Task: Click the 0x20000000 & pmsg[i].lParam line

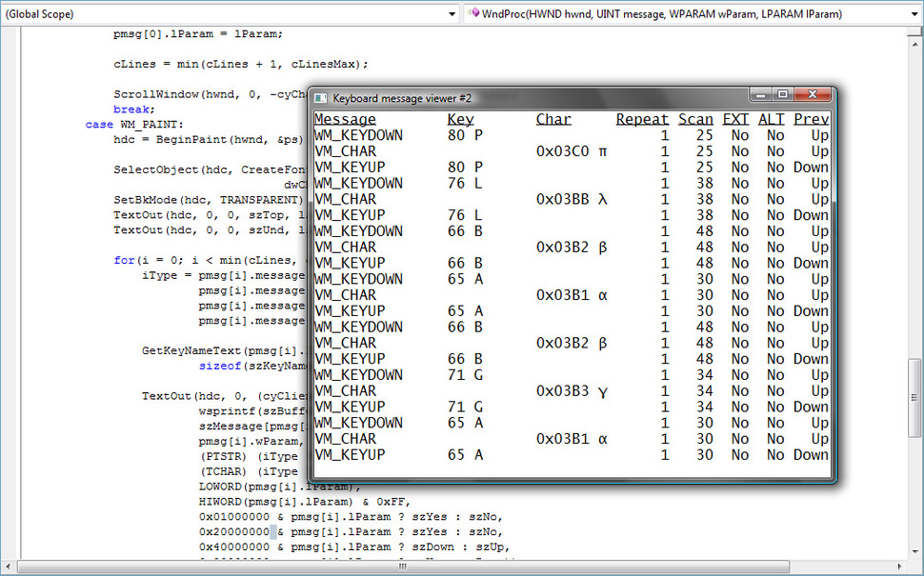Action: click(351, 532)
